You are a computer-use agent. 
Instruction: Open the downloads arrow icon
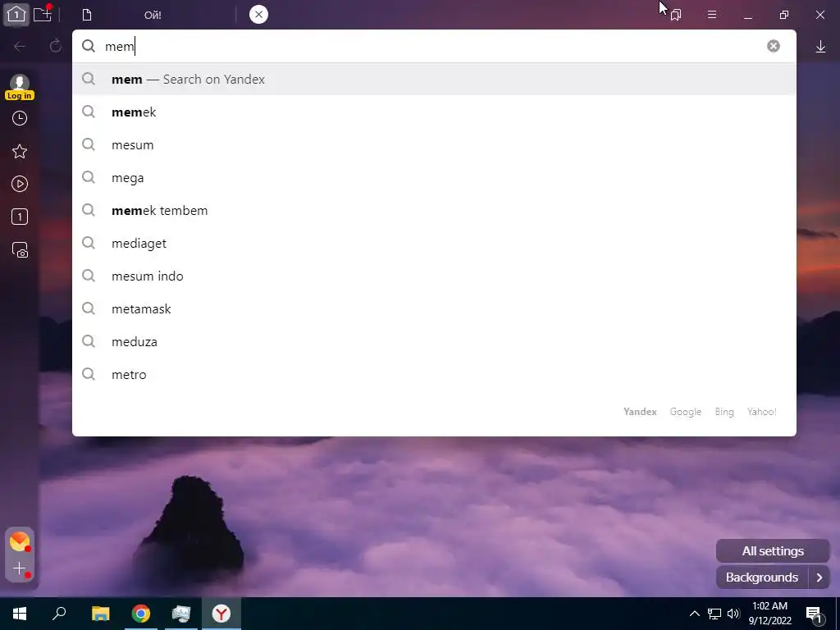[820, 47]
